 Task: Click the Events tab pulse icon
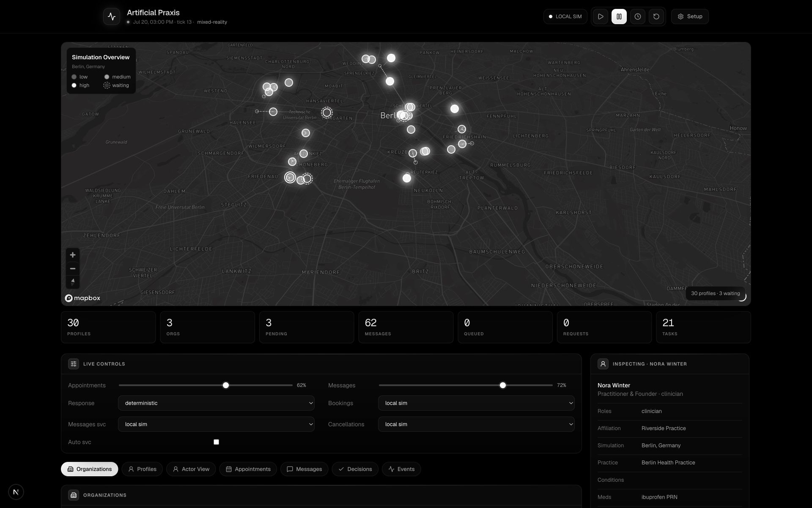[391, 469]
